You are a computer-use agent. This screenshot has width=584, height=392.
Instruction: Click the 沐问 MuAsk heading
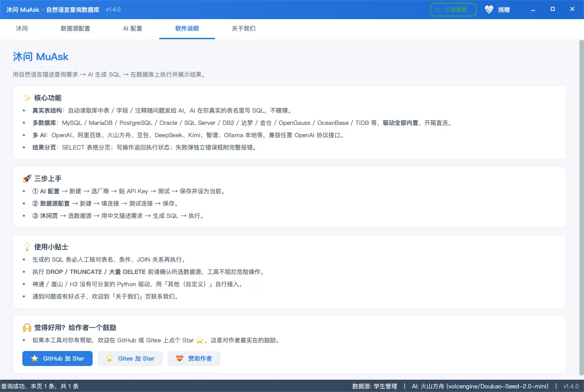pos(41,57)
